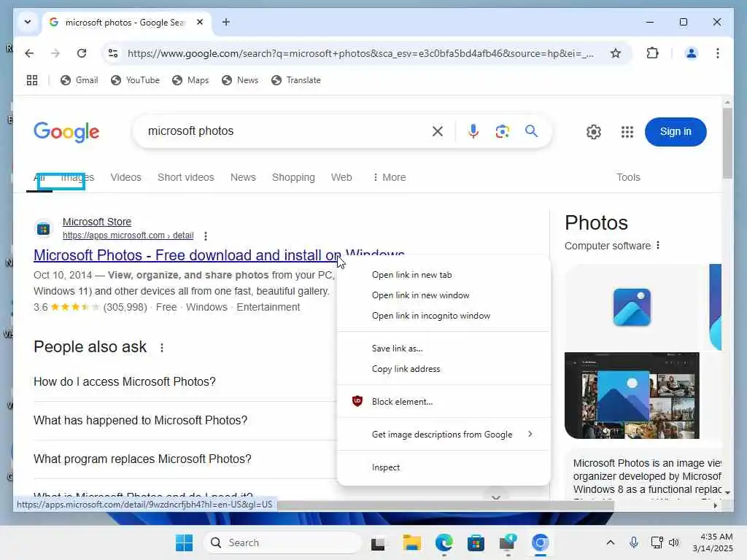Switch to the News results tab
Image resolution: width=747 pixels, height=560 pixels.
[243, 177]
